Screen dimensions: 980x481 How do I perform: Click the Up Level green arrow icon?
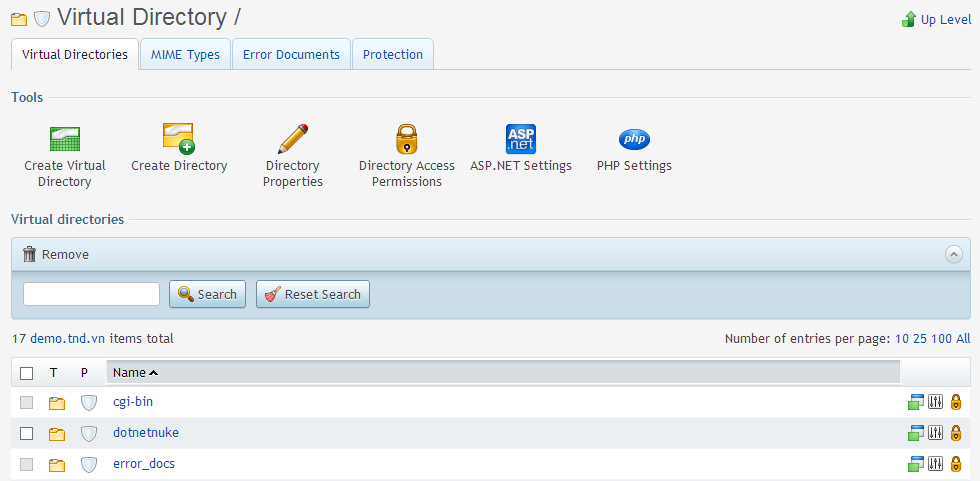(x=909, y=19)
